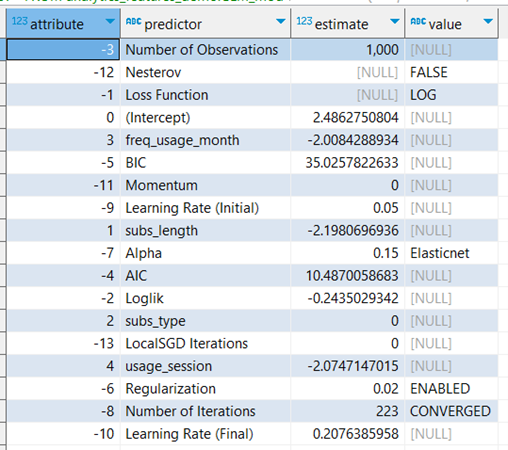
Task: Click the ENABLED value cell
Action: [451, 389]
